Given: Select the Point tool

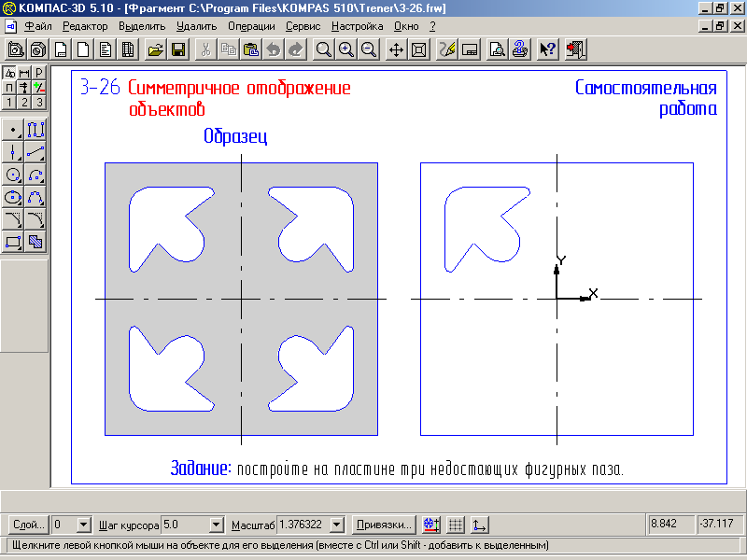Looking at the screenshot, I should [x=13, y=130].
